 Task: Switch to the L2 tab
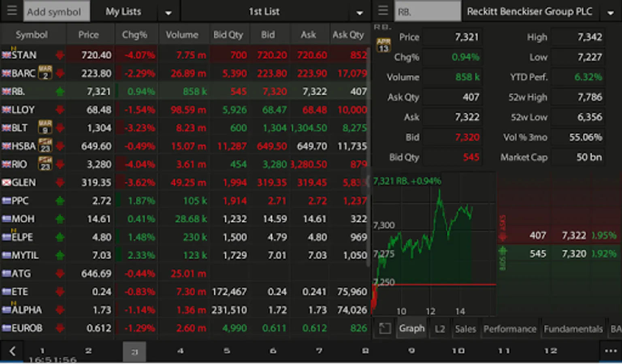pos(440,329)
